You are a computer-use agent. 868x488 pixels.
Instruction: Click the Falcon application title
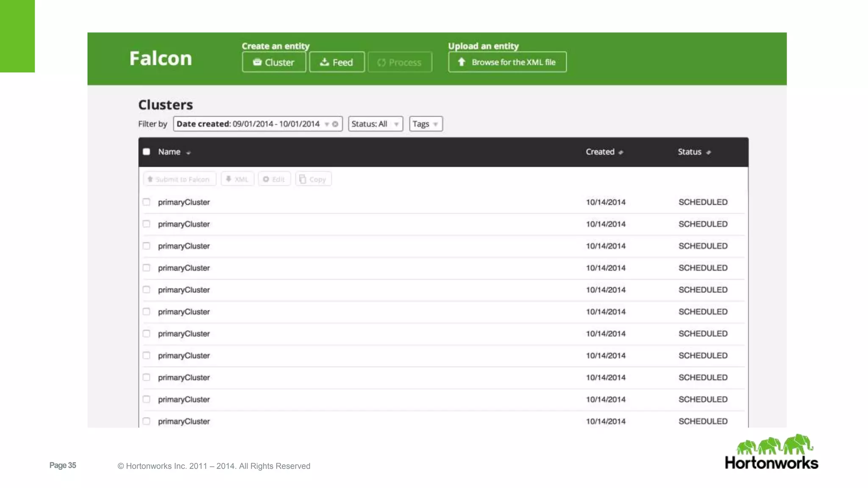[161, 58]
